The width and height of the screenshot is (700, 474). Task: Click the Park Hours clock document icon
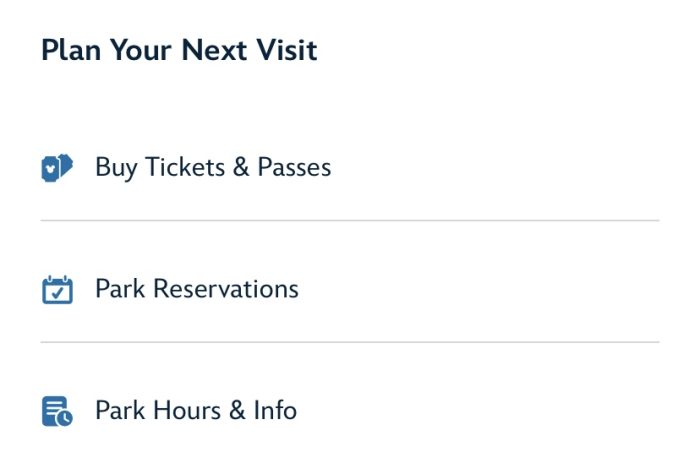pyautogui.click(x=57, y=411)
